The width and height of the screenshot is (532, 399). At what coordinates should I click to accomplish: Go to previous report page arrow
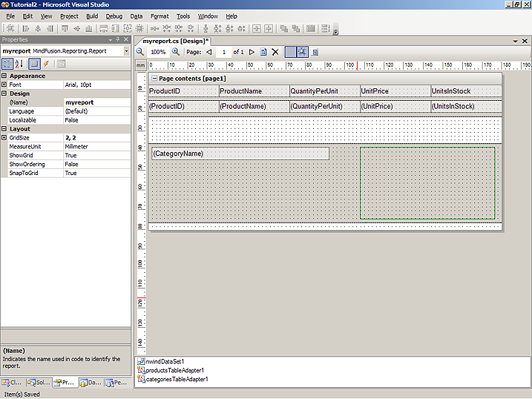pyautogui.click(x=208, y=52)
